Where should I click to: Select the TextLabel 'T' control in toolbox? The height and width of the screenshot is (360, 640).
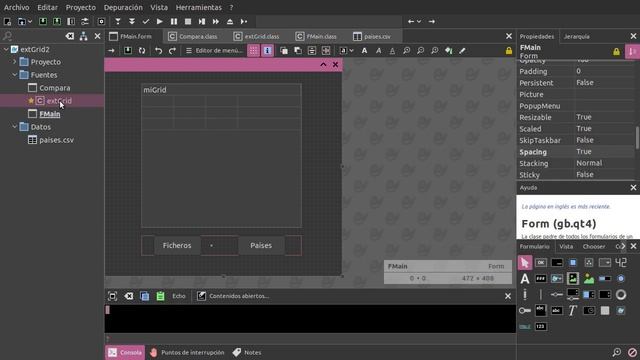click(x=573, y=310)
